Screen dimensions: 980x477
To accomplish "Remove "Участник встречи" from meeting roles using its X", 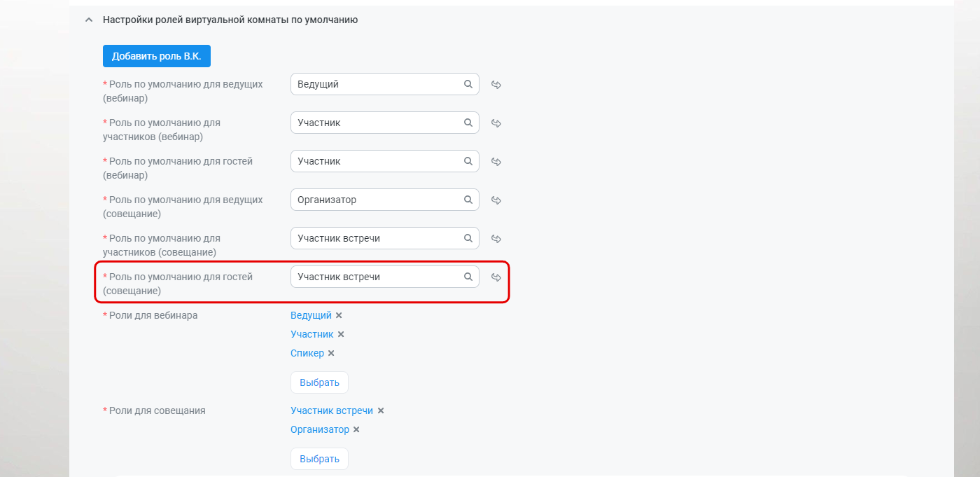I will pos(381,410).
